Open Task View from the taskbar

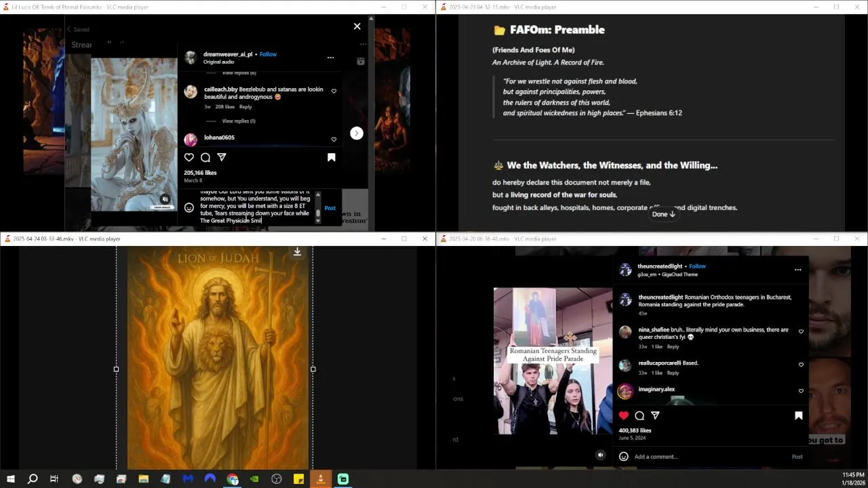click(x=54, y=479)
